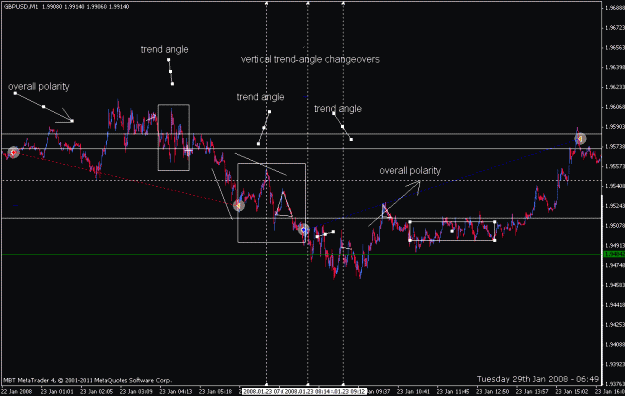The height and width of the screenshot is (396, 625).
Task: Click the 1.9507 price scale label
Action: pos(615,226)
